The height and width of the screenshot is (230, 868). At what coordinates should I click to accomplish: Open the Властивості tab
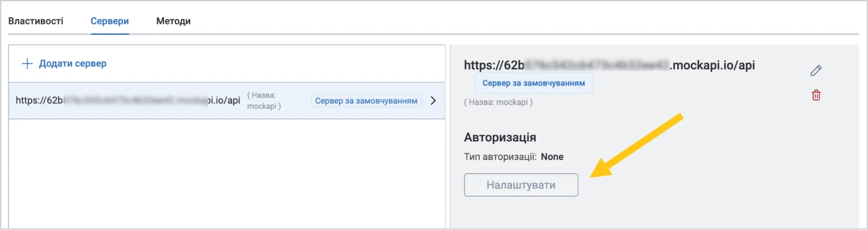(x=36, y=21)
